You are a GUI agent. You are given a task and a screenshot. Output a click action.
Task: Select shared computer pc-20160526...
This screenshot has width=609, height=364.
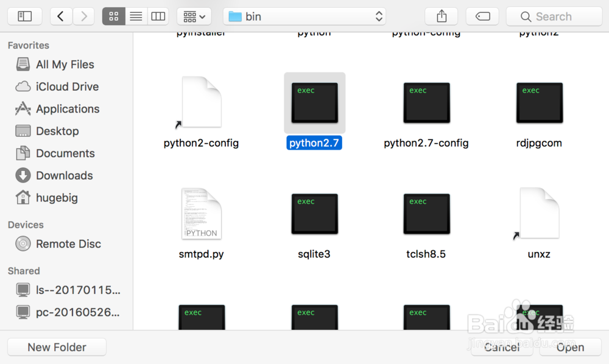tap(77, 312)
